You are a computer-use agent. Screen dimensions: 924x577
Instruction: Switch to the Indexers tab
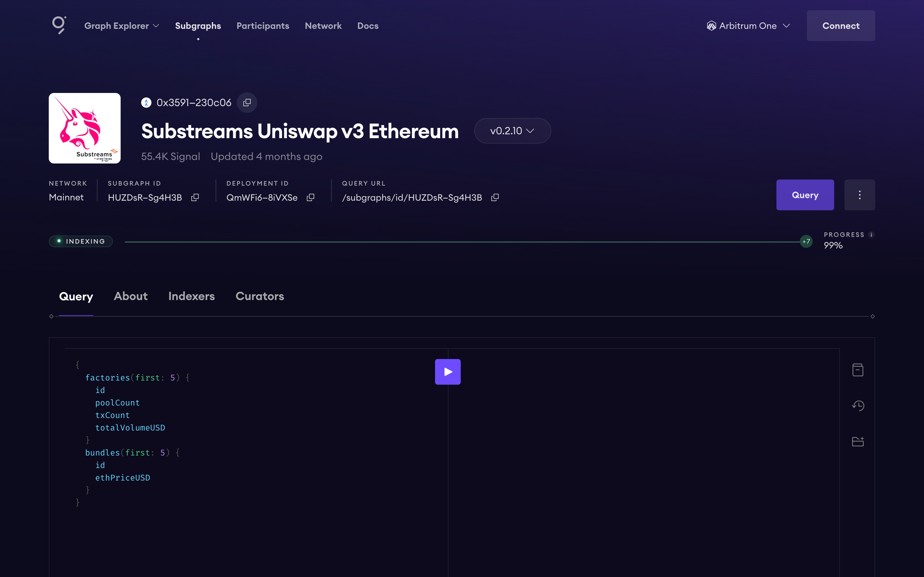191,296
